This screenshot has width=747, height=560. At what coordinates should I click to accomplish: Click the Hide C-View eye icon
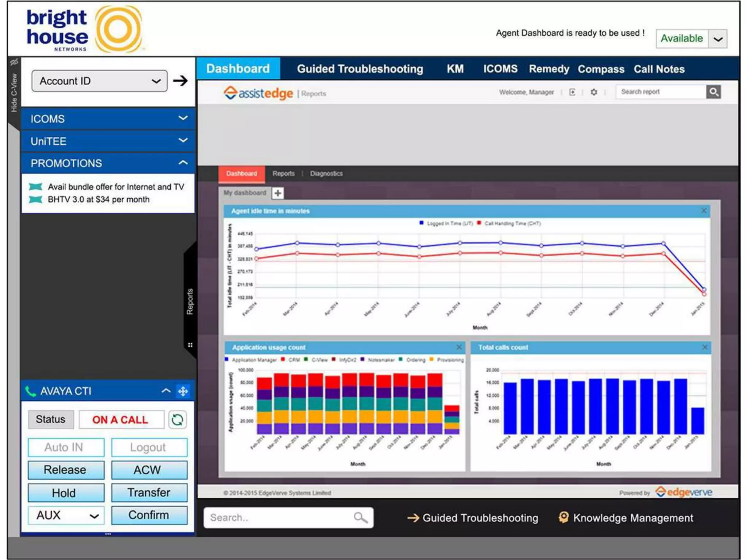(14, 62)
